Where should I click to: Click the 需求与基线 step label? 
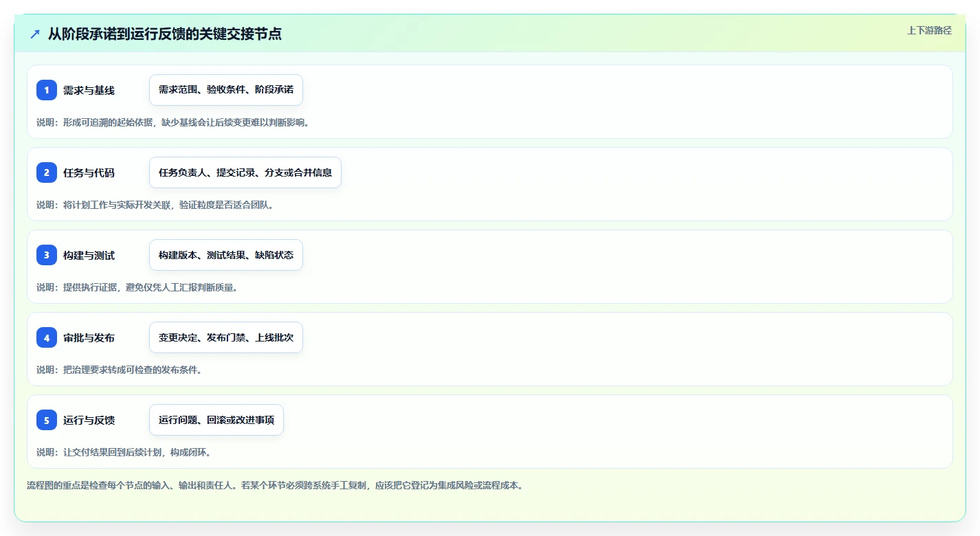point(89,90)
